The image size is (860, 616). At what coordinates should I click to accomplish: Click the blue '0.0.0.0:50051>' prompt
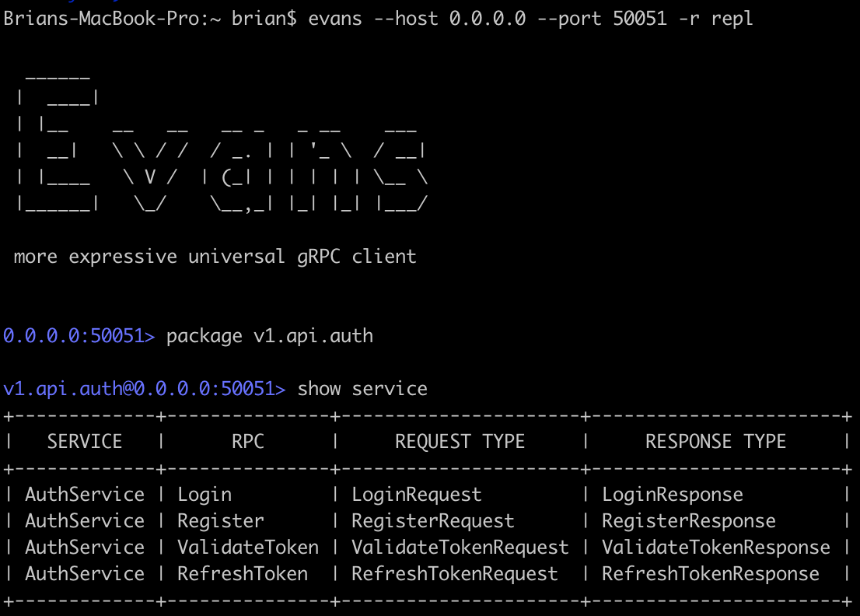click(x=79, y=336)
